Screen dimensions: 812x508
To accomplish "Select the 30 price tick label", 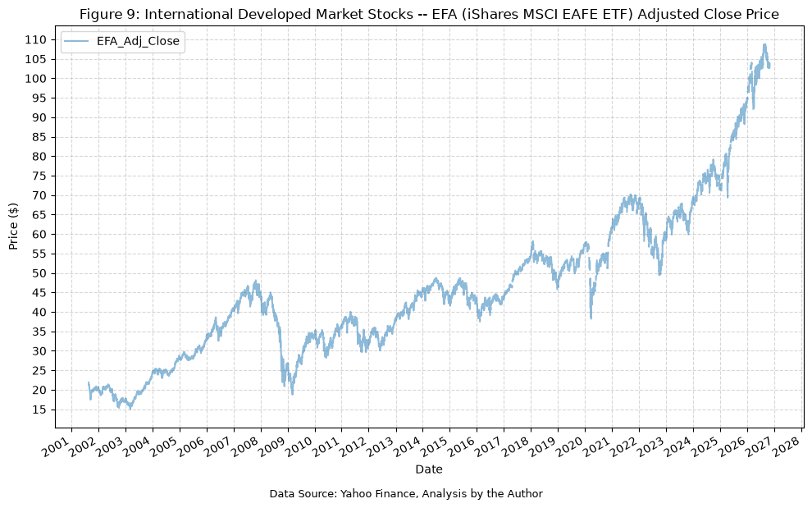I will point(39,351).
